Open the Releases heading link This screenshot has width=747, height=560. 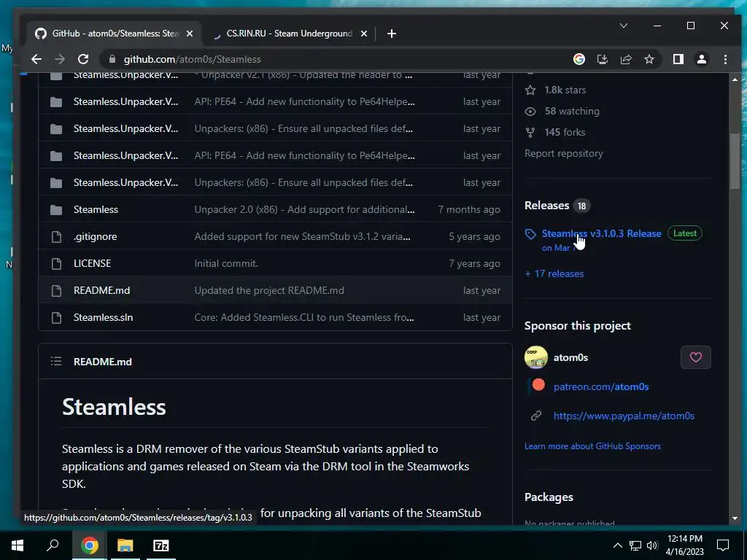(x=547, y=205)
